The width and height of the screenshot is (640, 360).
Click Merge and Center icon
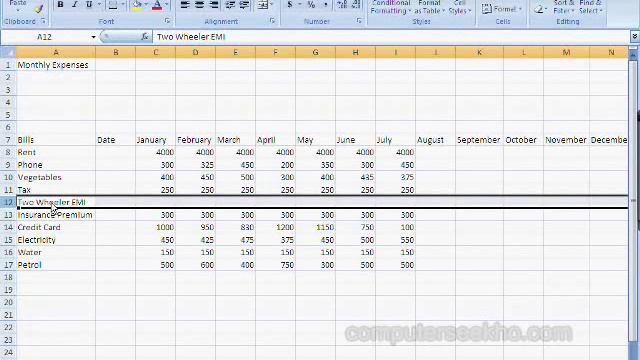(263, 5)
